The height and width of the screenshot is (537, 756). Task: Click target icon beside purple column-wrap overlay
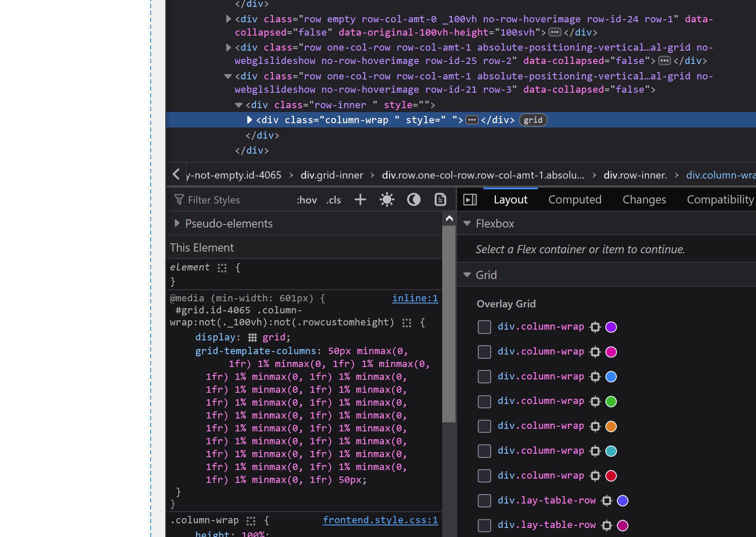point(595,327)
